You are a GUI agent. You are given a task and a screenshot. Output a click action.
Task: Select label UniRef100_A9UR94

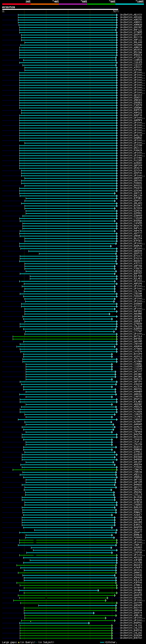point(131,346)
